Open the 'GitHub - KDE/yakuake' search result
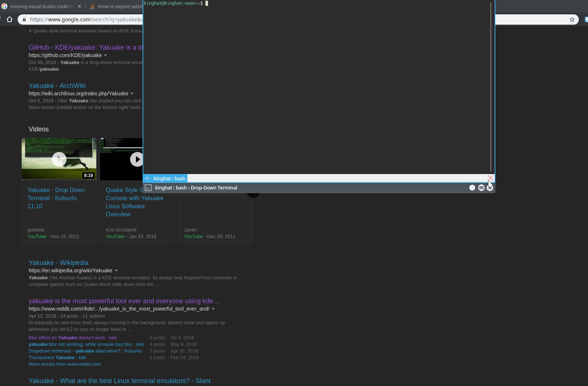Screen dimensions: 588x386 [86, 47]
